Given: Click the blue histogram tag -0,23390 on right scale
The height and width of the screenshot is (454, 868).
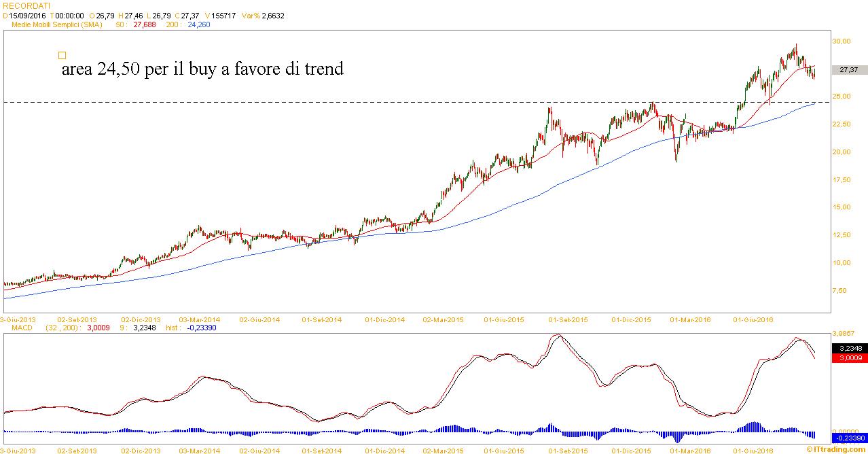Looking at the screenshot, I should [x=848, y=439].
